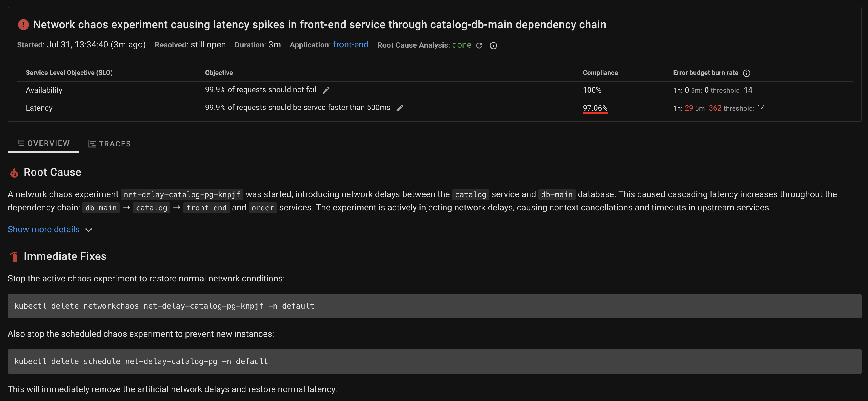Image resolution: width=868 pixels, height=401 pixels.
Task: Select the Overview tab
Action: [x=44, y=143]
